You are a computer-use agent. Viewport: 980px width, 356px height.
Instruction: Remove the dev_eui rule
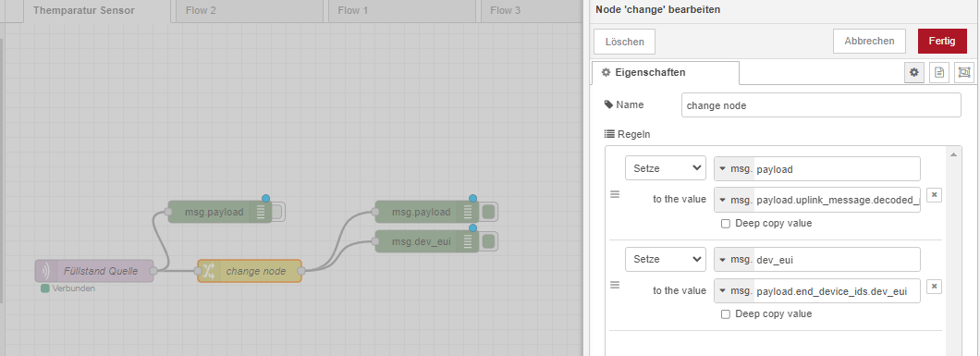(934, 286)
